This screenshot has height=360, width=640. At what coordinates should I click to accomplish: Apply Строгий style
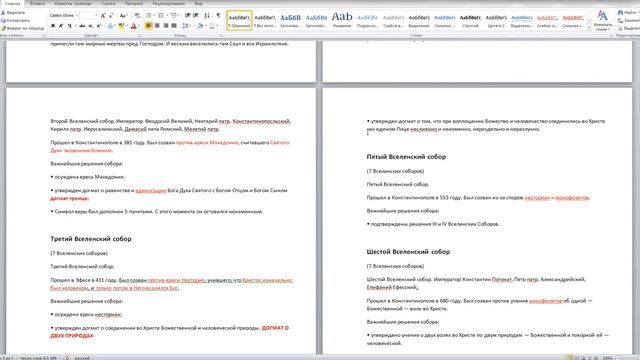coord(470,20)
